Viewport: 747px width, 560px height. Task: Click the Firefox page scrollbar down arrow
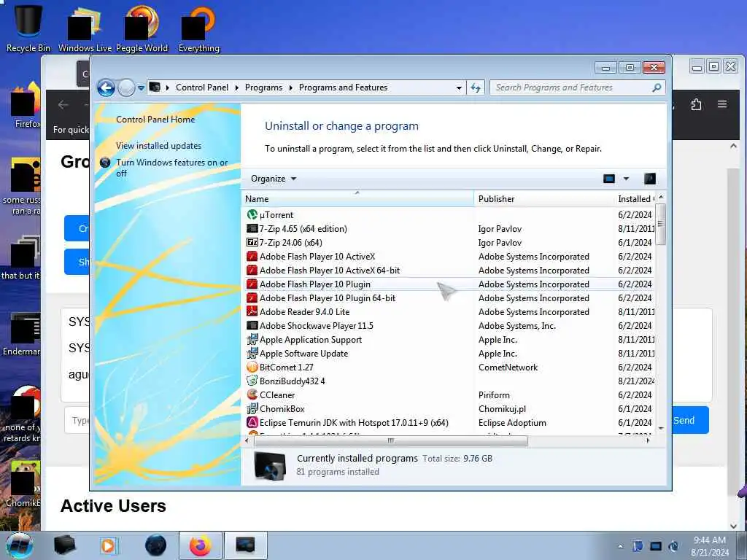coord(733,526)
